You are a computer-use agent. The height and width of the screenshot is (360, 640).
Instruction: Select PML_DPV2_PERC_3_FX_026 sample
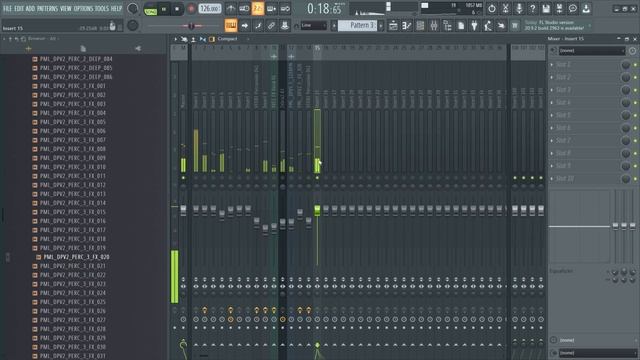coord(73,311)
